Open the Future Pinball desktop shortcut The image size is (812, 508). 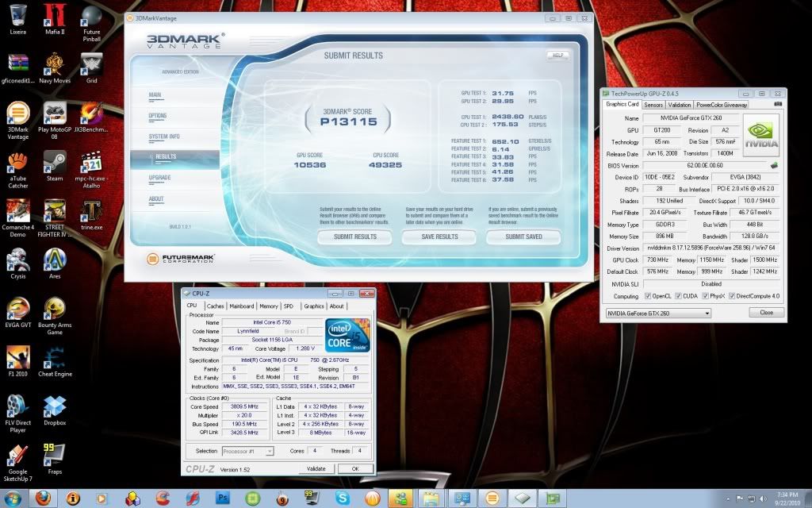point(92,23)
